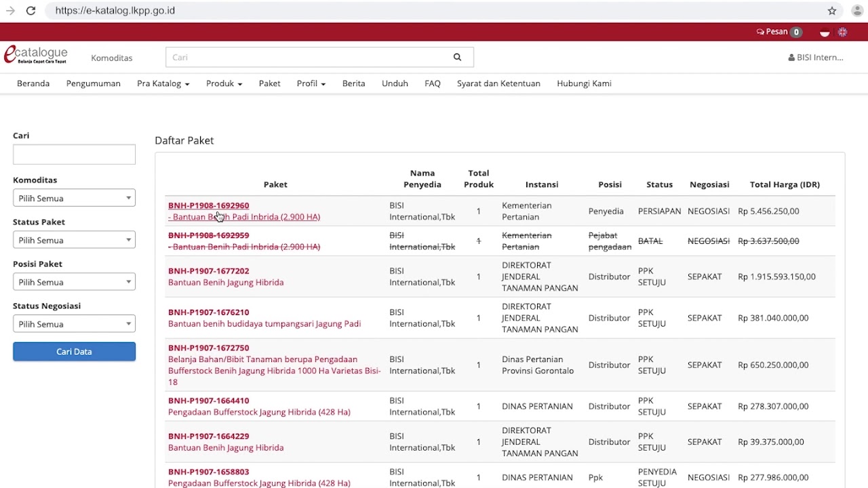Screen dimensions: 868x488
Task: Click the BATAL status cell
Action: 650,241
